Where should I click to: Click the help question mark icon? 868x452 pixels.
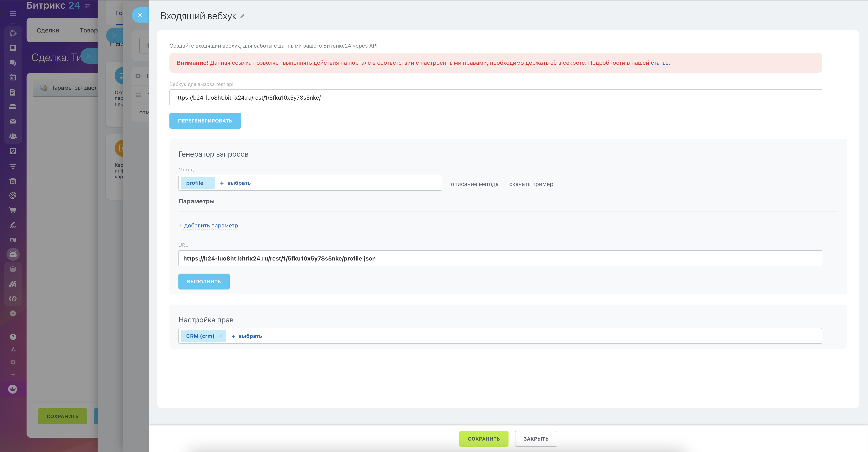(x=13, y=337)
